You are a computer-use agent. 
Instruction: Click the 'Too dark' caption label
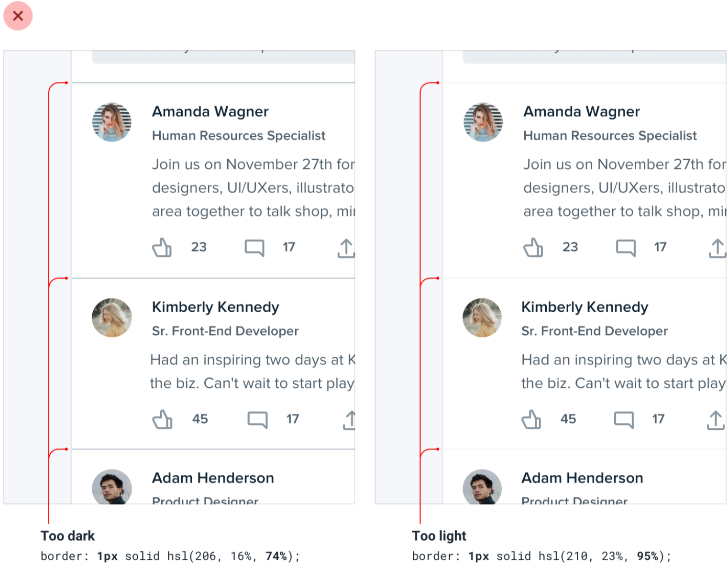click(68, 535)
